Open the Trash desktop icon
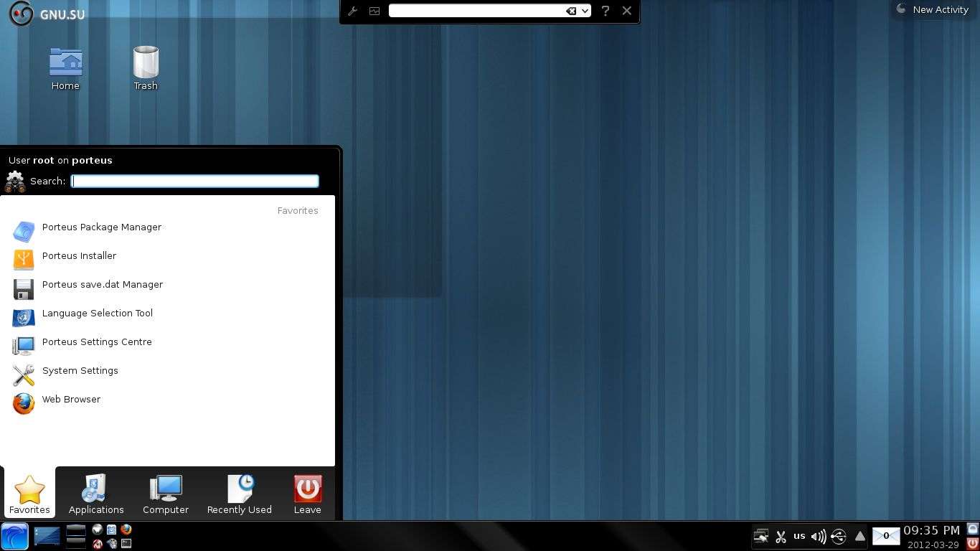The width and height of the screenshot is (980, 551). point(146,69)
